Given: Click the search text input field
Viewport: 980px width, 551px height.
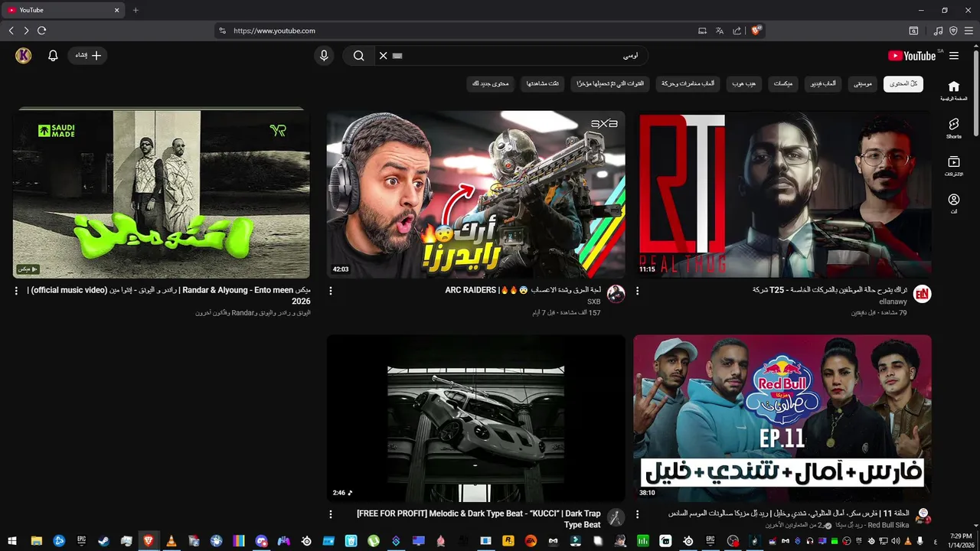Looking at the screenshot, I should [516, 56].
